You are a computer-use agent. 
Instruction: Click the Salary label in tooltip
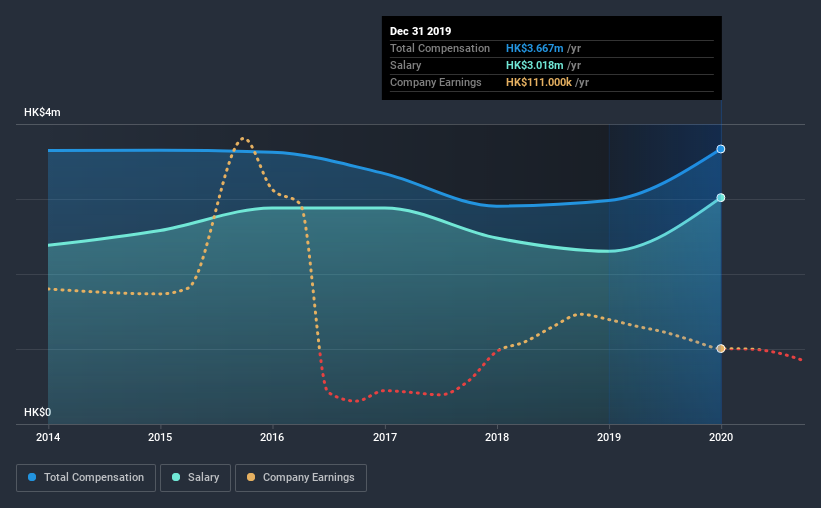coord(405,65)
